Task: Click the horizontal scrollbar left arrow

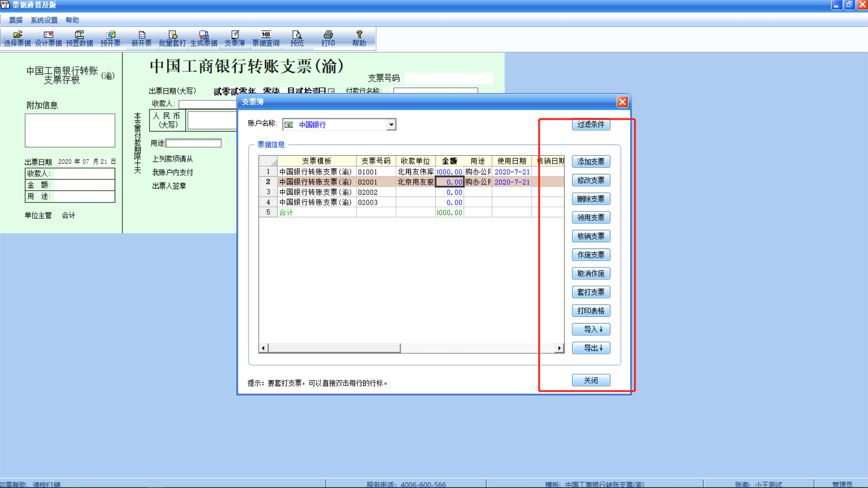Action: [264, 348]
